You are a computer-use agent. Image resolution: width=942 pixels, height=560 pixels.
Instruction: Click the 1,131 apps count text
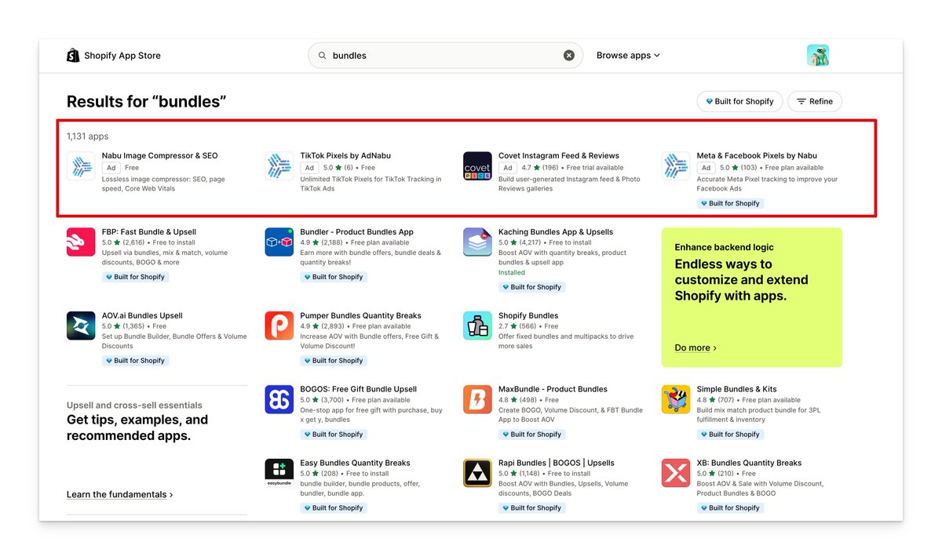(x=88, y=136)
